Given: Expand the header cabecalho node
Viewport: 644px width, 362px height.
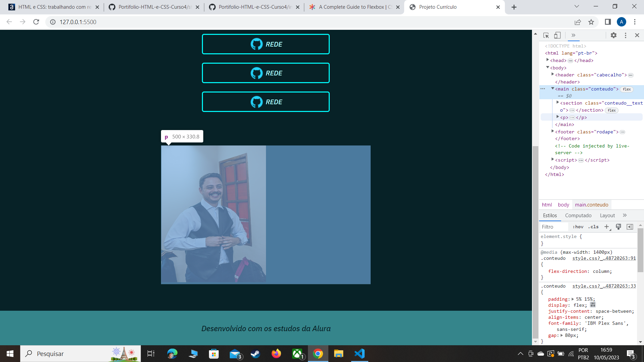Looking at the screenshot, I should pos(553,74).
